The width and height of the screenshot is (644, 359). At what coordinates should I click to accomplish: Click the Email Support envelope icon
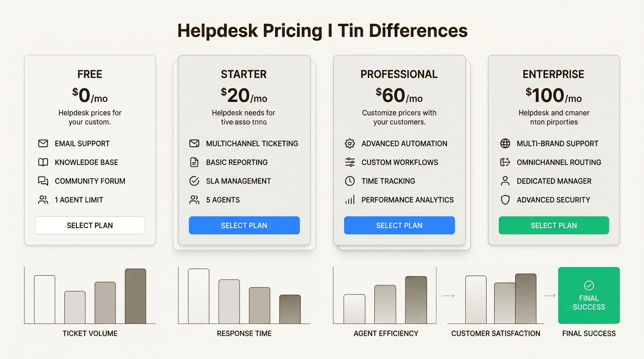click(44, 144)
